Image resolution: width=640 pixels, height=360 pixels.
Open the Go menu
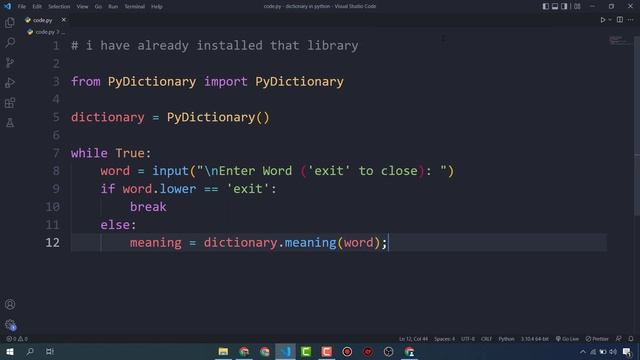click(98, 7)
